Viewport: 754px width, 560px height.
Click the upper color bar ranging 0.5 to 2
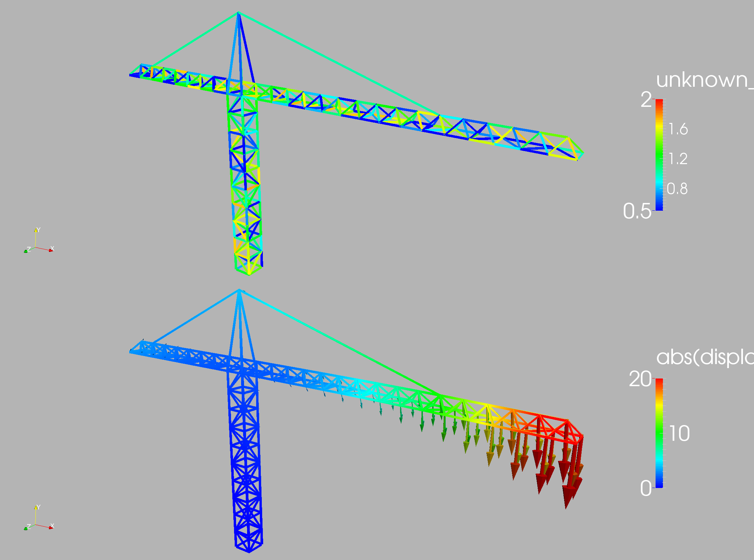coord(659,155)
